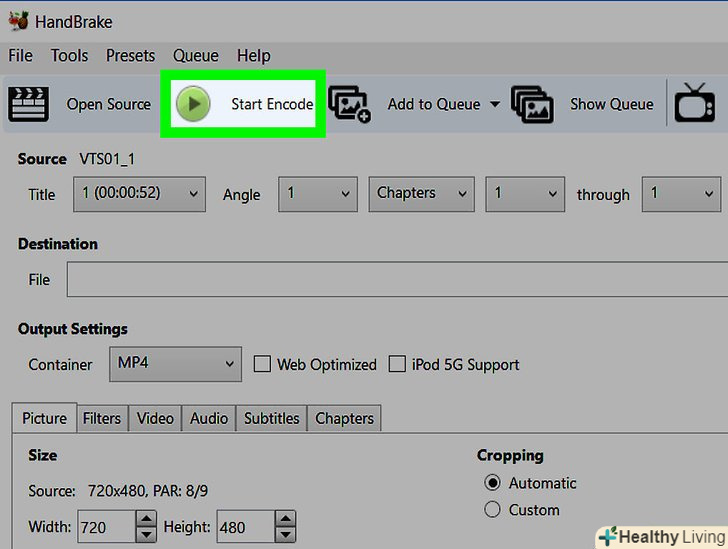The image size is (728, 549).
Task: Open the Presets menu
Action: click(x=130, y=56)
